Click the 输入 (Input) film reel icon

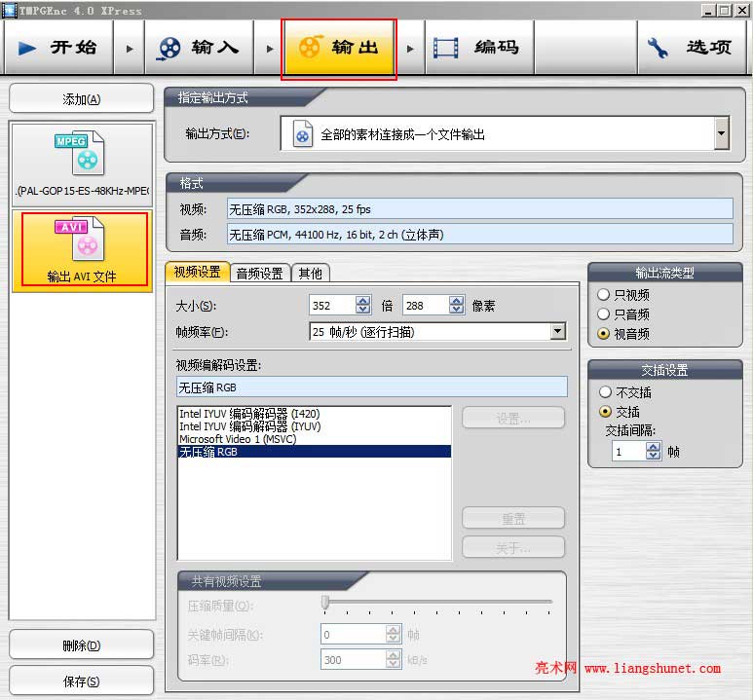(x=169, y=49)
